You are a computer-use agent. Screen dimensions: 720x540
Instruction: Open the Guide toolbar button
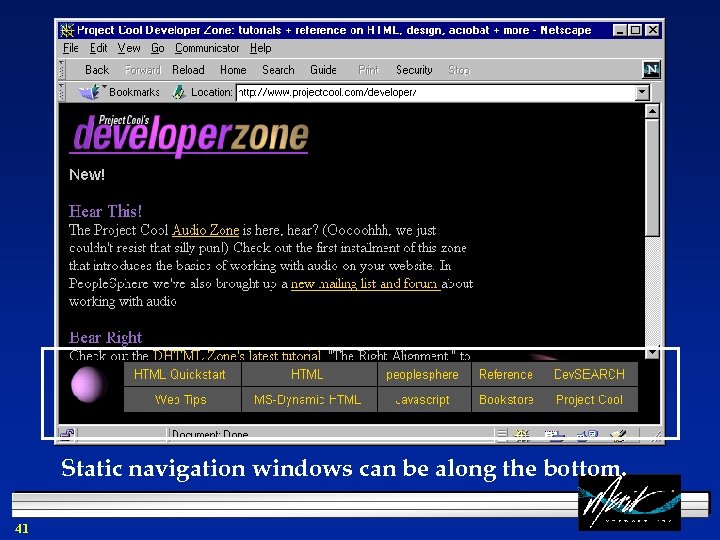[x=323, y=70]
